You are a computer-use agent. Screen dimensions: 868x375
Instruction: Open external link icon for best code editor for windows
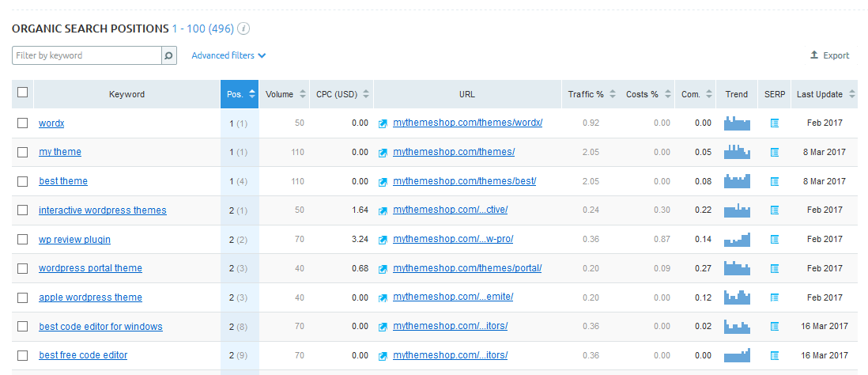[383, 327]
